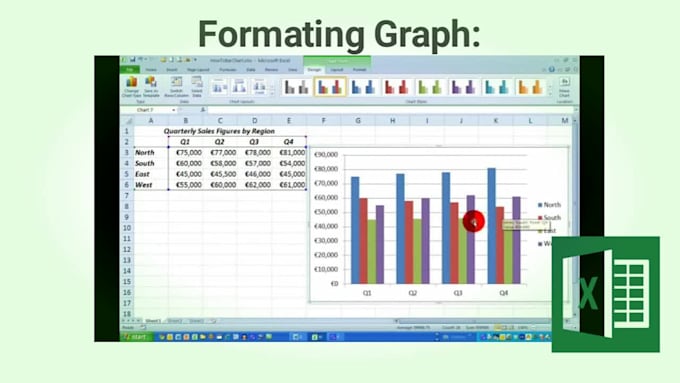Viewport: 680px width, 383px height.
Task: Click the Save As Template icon
Action: pyautogui.click(x=151, y=87)
